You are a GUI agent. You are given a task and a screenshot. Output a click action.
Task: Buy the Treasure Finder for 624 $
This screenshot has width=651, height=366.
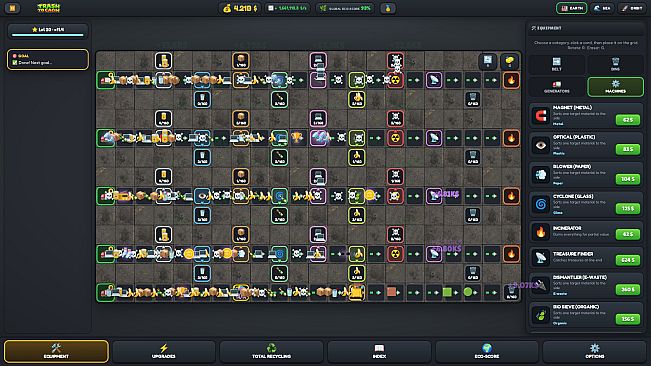(627, 260)
